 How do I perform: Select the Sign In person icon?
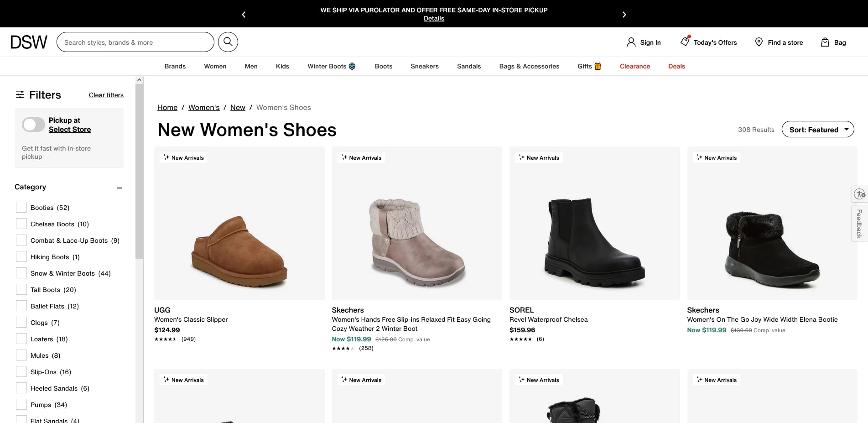(631, 42)
